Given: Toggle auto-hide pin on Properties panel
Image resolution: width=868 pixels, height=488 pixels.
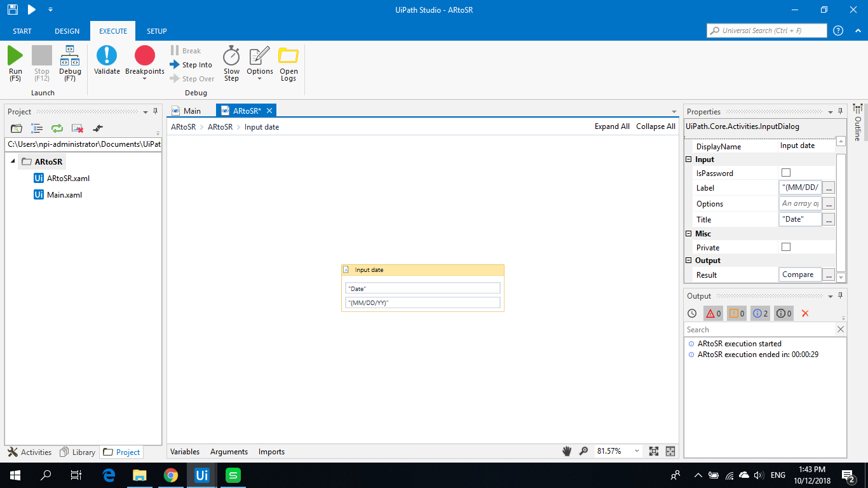Looking at the screenshot, I should tap(840, 111).
